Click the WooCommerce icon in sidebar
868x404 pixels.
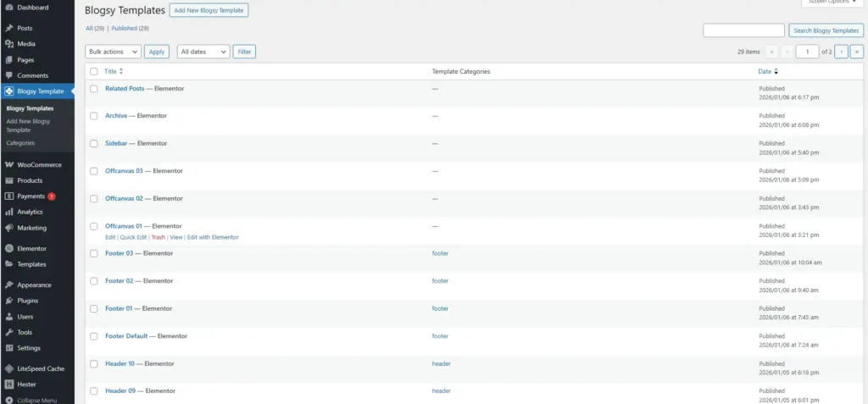tap(8, 165)
